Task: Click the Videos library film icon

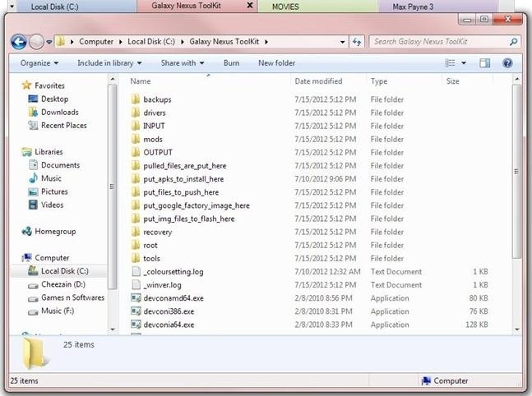Action: pyautogui.click(x=33, y=205)
